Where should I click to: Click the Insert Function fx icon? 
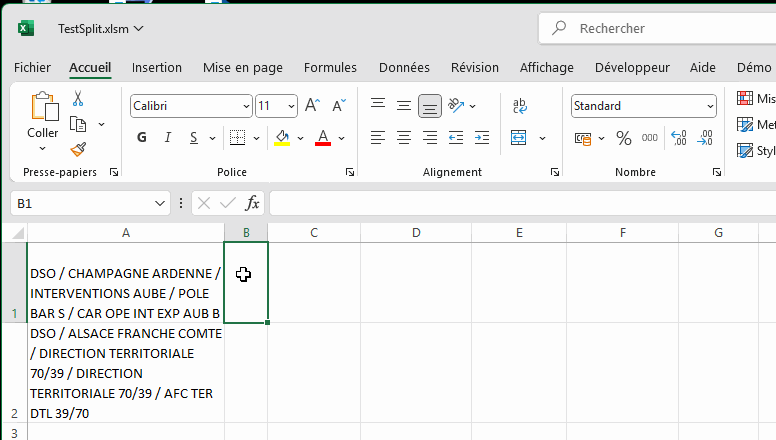253,203
